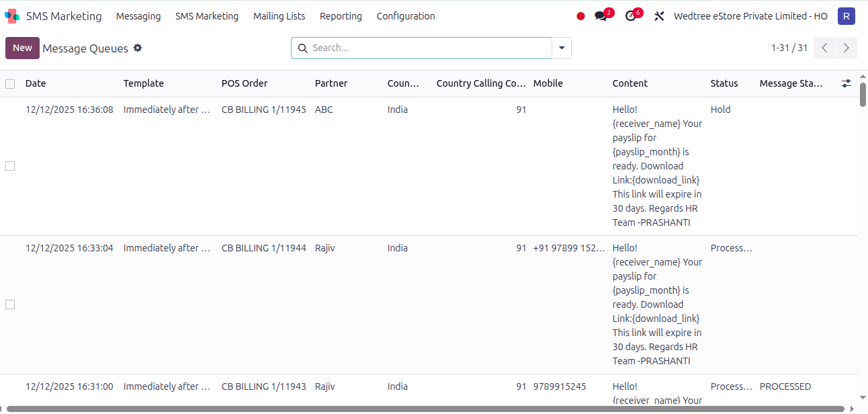This screenshot has height=414, width=868.
Task: Open the activities clock icon
Action: point(630,15)
